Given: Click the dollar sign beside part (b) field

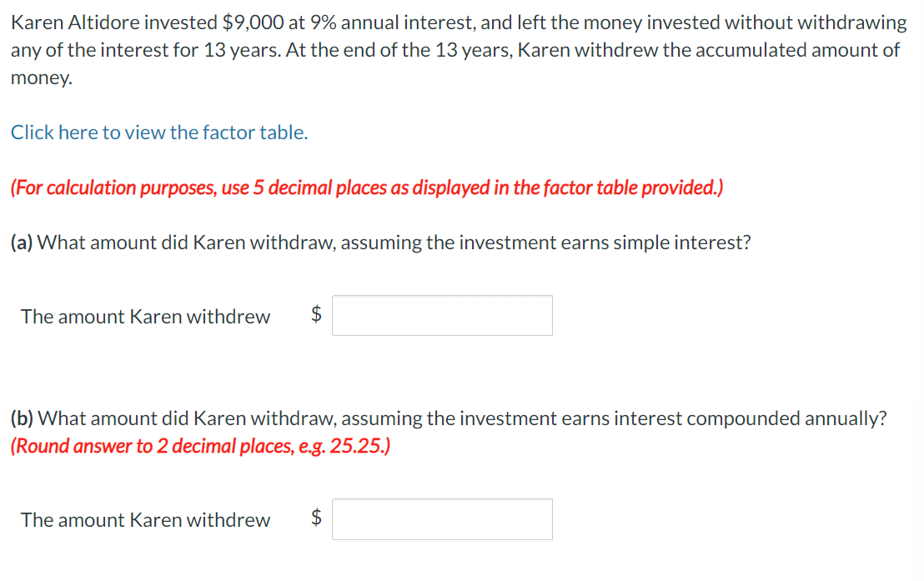Looking at the screenshot, I should 316,518.
